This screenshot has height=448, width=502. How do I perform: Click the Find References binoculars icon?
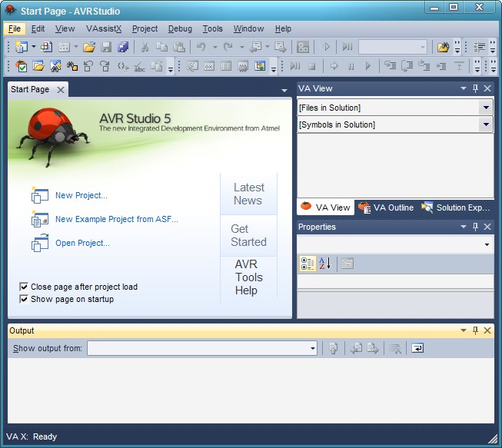(72, 66)
